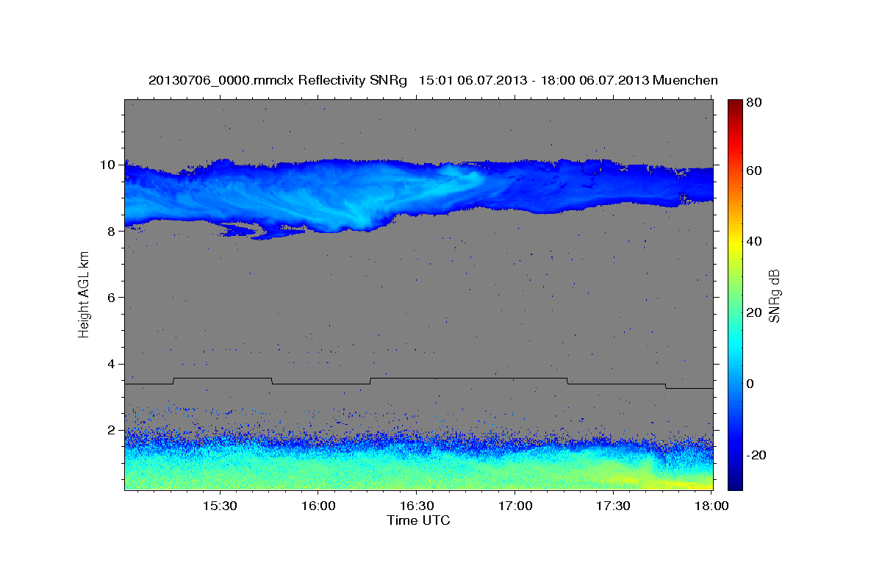Image resolution: width=882 pixels, height=588 pixels.
Task: Click the height tick label 6
Action: tap(112, 297)
